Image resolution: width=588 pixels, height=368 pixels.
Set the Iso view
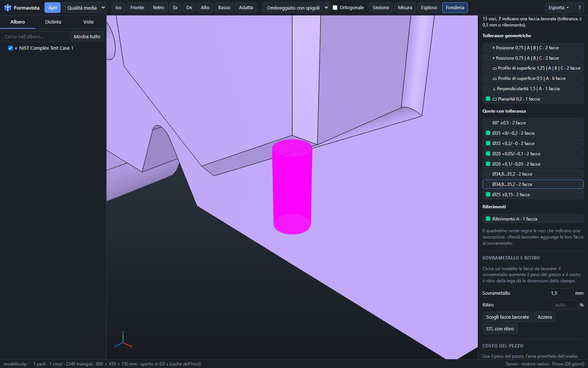coord(118,8)
